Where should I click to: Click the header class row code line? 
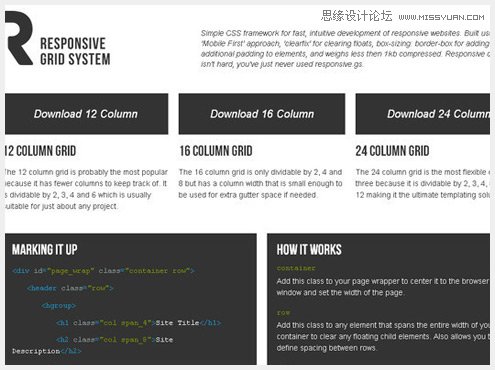point(70,288)
